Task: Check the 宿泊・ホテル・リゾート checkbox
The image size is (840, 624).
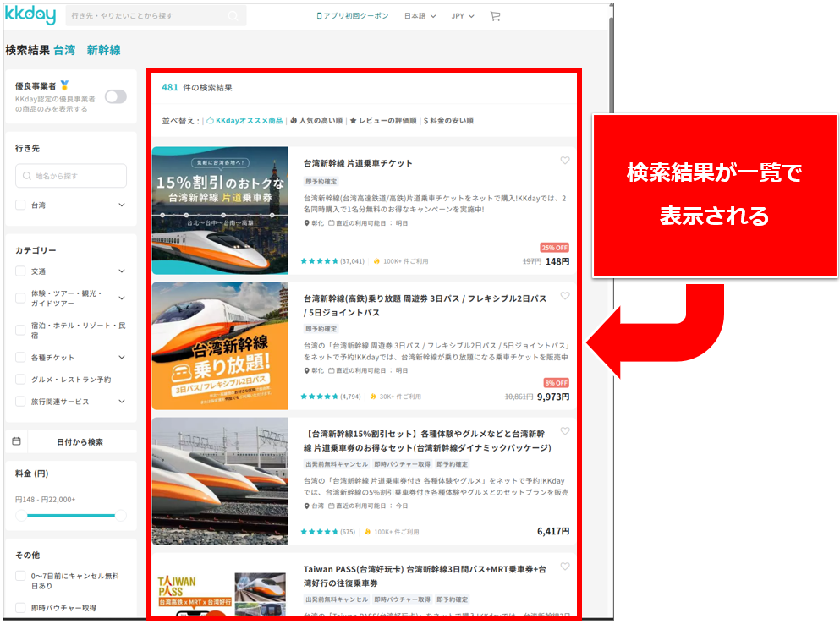Action: click(x=20, y=330)
